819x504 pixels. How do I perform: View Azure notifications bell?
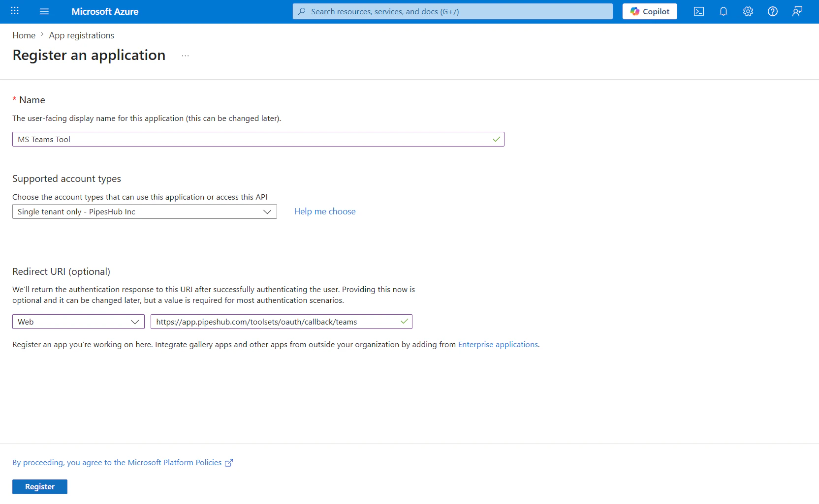coord(723,11)
